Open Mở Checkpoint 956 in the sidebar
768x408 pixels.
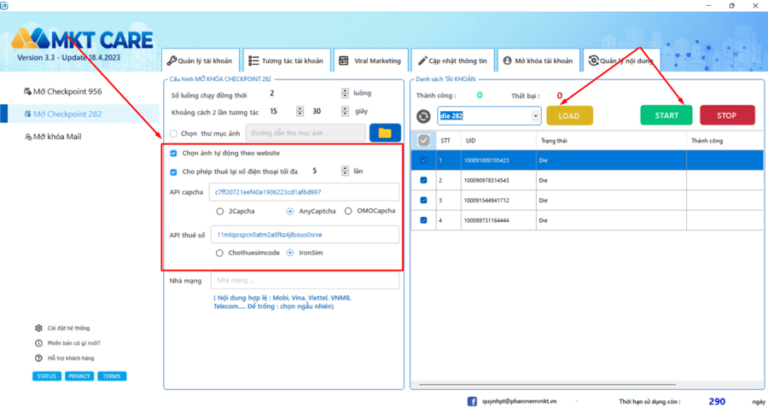(x=67, y=91)
